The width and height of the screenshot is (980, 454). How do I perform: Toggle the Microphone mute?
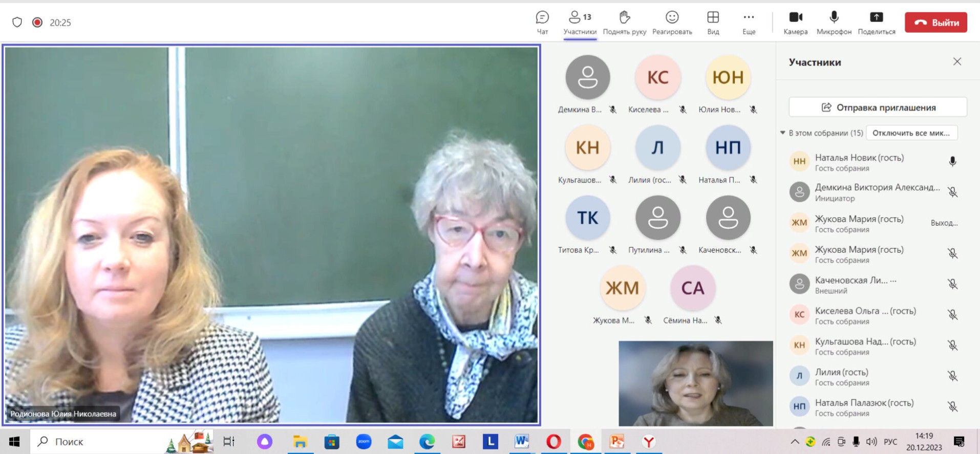click(834, 23)
